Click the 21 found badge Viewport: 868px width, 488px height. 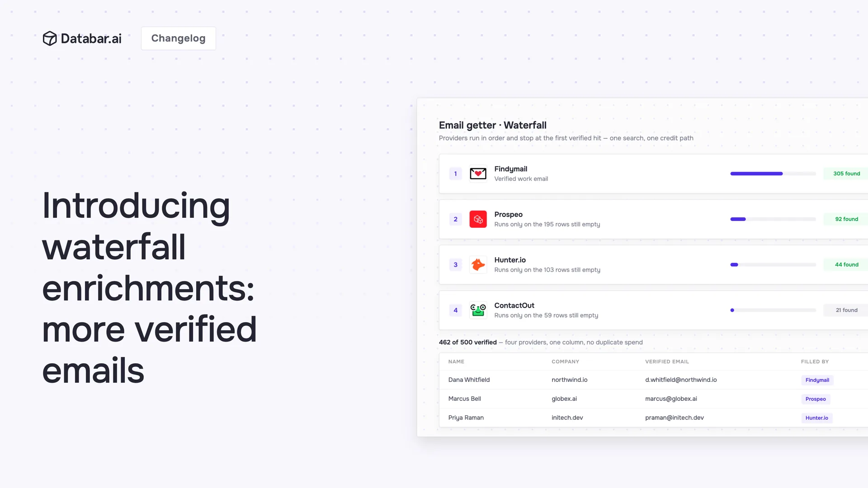846,310
